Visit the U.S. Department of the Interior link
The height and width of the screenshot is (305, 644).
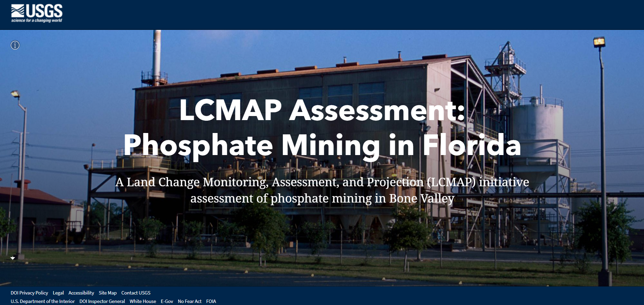(43, 301)
